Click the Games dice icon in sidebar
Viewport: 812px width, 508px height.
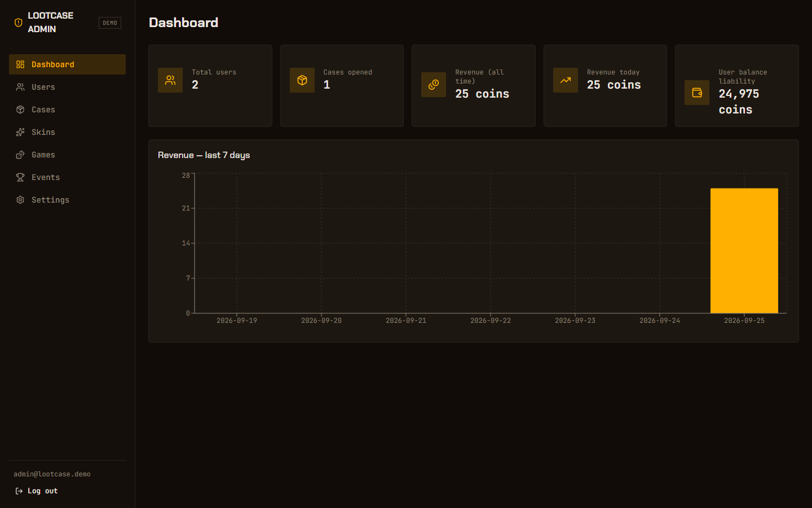(20, 155)
